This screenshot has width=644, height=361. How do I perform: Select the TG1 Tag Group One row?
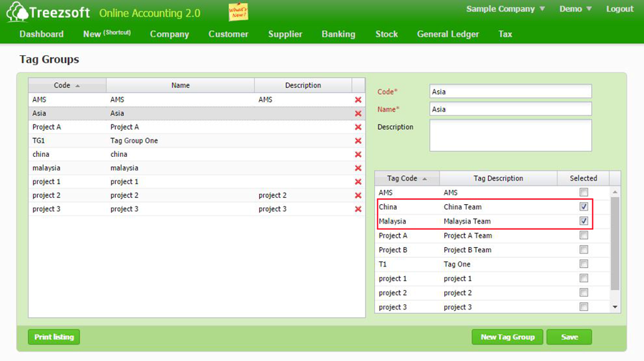(x=196, y=140)
